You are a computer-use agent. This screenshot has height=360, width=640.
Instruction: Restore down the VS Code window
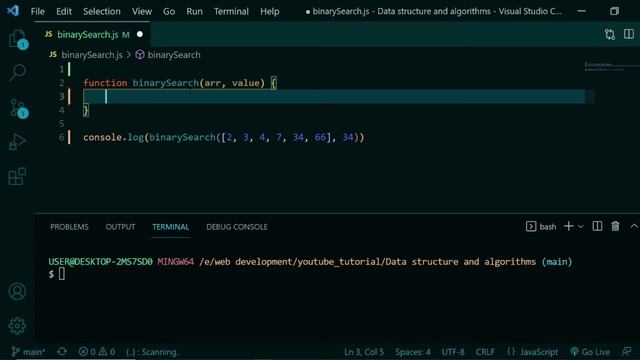[614, 11]
